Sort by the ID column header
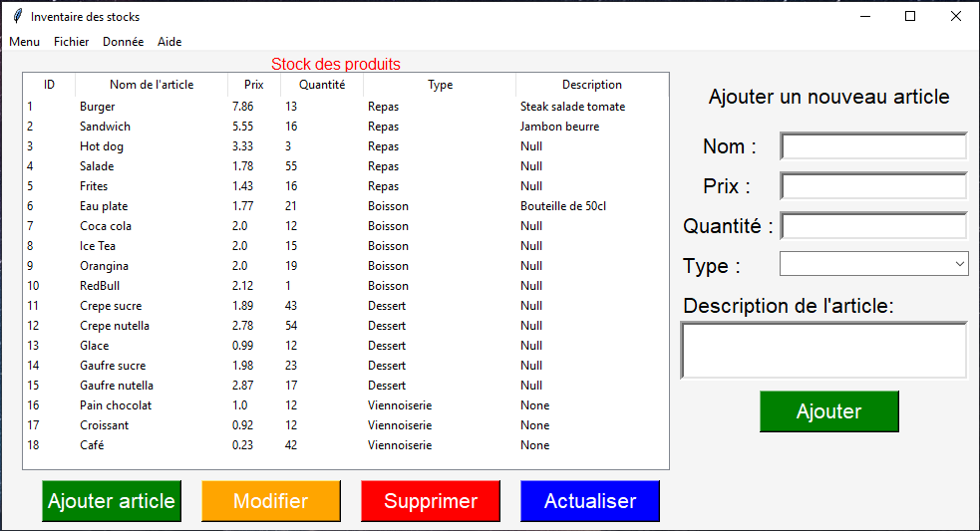The height and width of the screenshot is (531, 980). click(x=49, y=85)
